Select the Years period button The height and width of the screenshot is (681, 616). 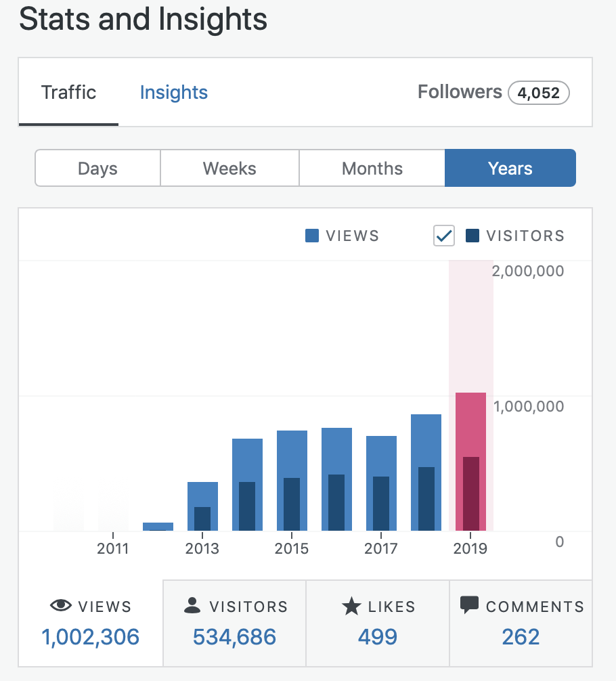510,168
